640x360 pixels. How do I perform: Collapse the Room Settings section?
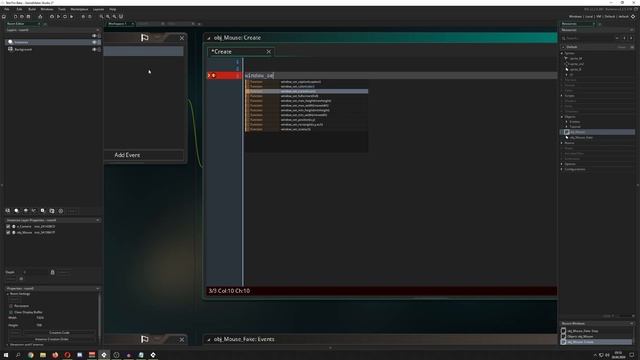[x=7, y=294]
